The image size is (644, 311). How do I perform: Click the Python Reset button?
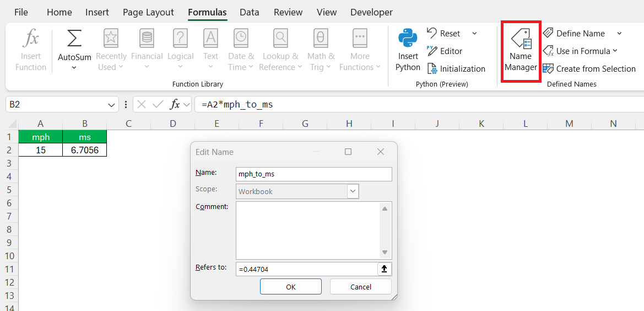[444, 33]
